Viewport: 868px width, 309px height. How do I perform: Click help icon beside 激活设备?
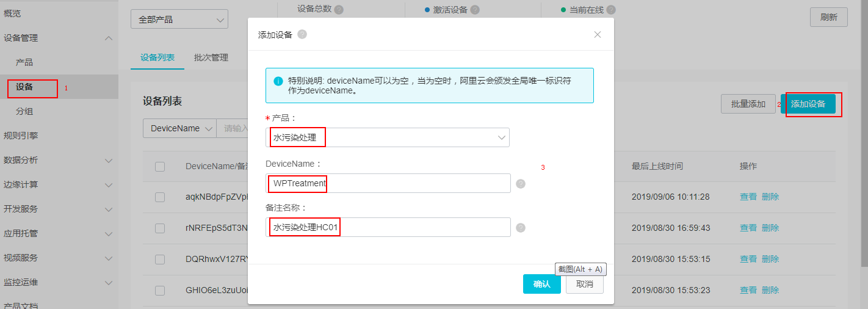[x=475, y=10]
